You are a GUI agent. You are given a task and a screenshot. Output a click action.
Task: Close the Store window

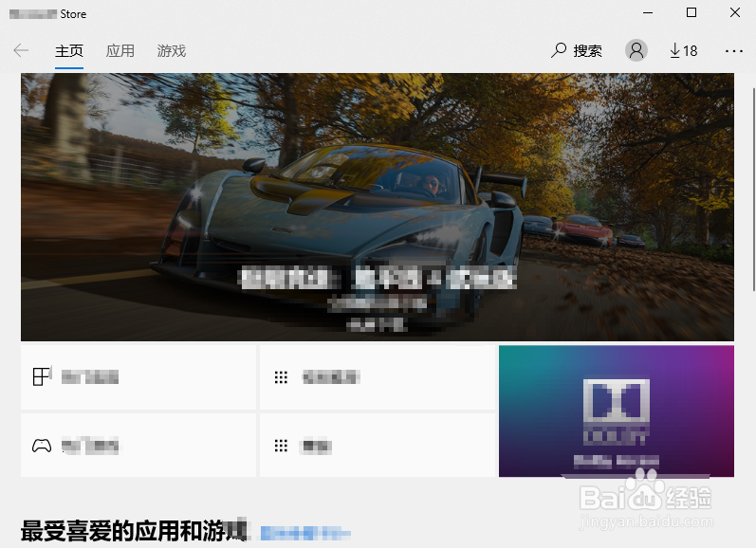coord(735,13)
